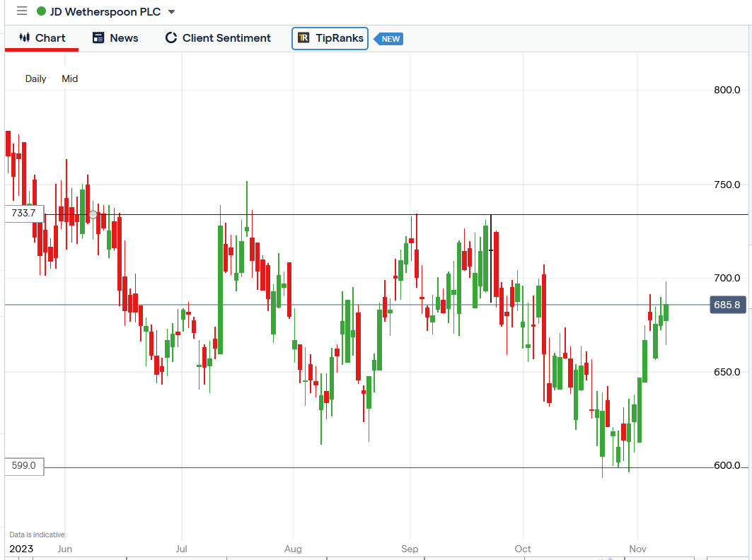Click the green market status dot
This screenshot has height=560, width=752.
click(41, 11)
